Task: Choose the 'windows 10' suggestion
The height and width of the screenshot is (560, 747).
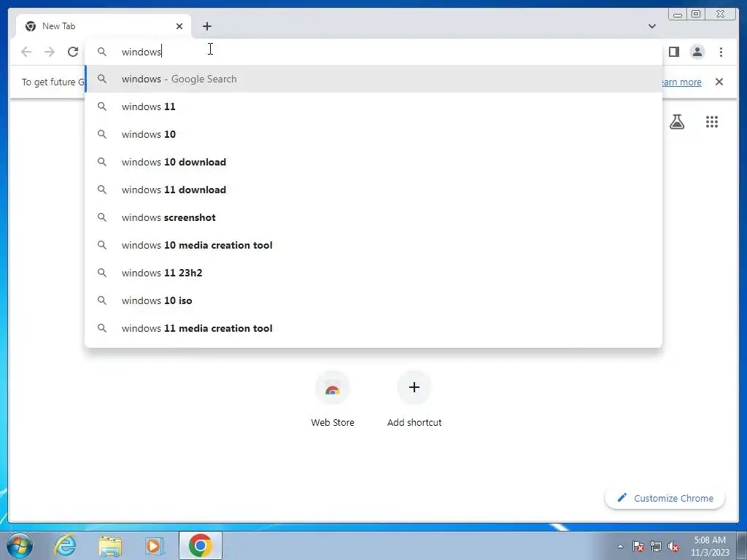Action: [x=373, y=134]
